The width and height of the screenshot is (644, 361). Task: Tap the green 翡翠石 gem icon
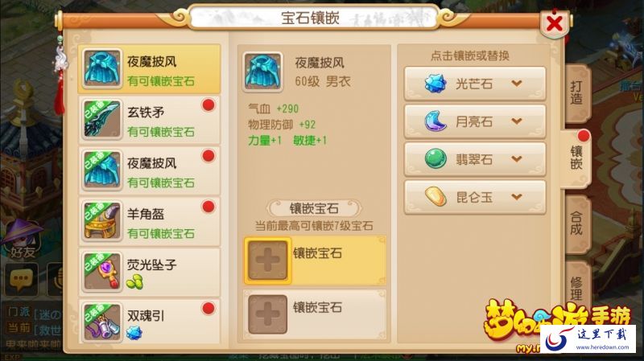pyautogui.click(x=436, y=158)
